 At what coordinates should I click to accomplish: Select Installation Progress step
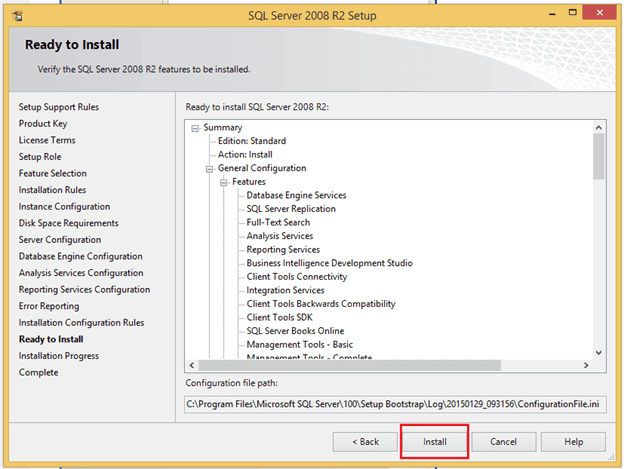(x=58, y=356)
